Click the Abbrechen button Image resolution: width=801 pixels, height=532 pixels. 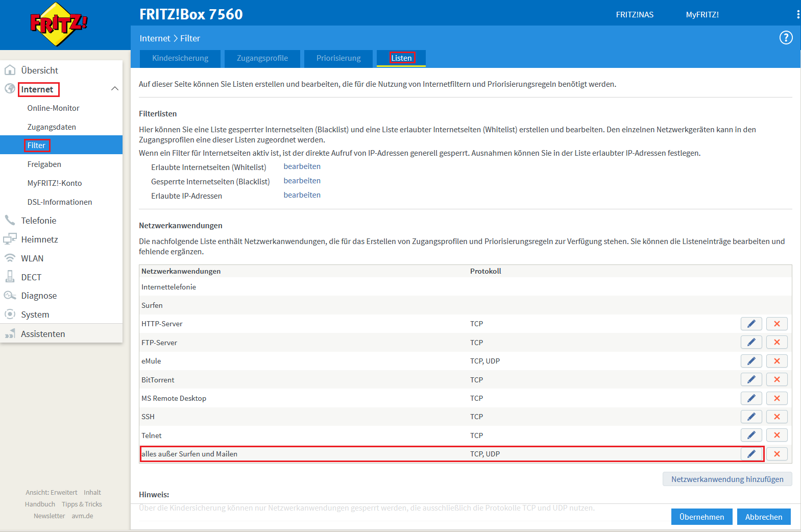pos(764,517)
